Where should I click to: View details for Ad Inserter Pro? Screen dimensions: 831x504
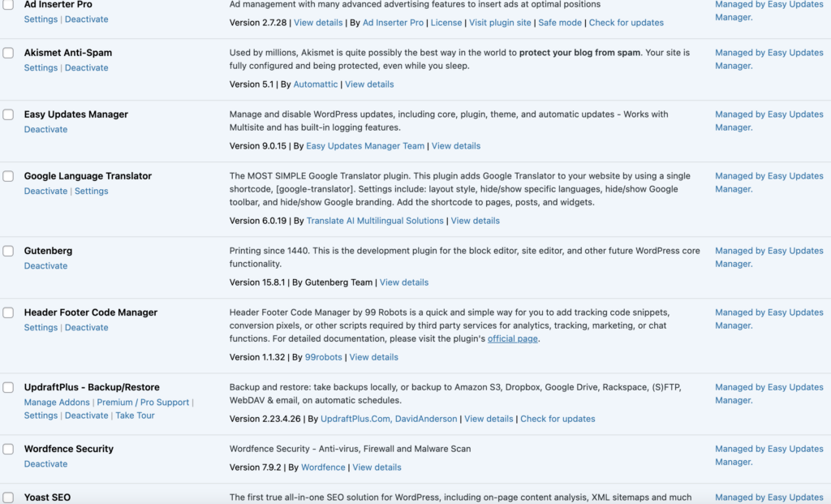(x=318, y=23)
